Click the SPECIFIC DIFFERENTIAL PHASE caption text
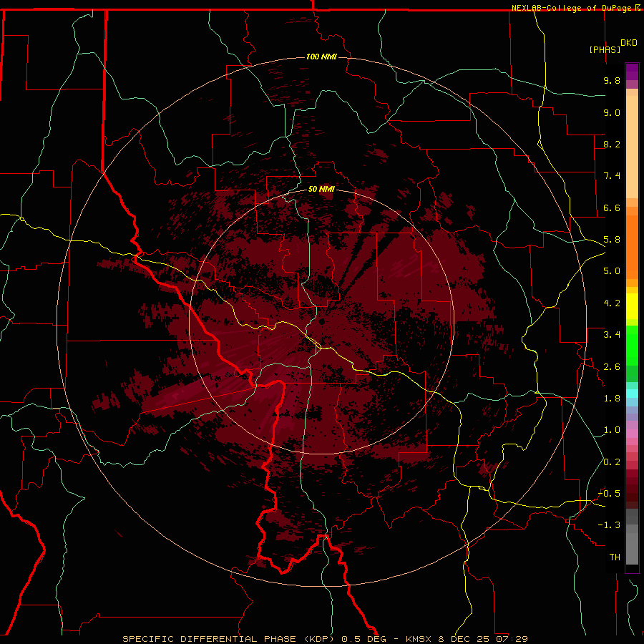Screen dimensions: 644x644 click(x=209, y=639)
